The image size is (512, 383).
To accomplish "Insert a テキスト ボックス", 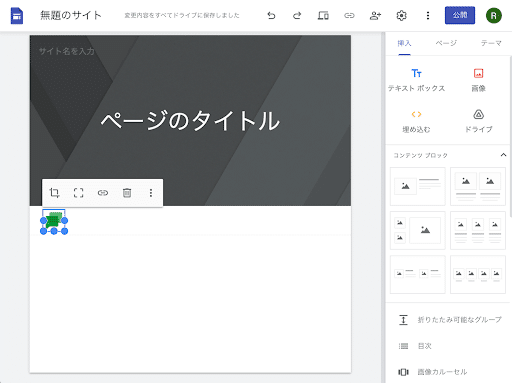I will (416, 80).
